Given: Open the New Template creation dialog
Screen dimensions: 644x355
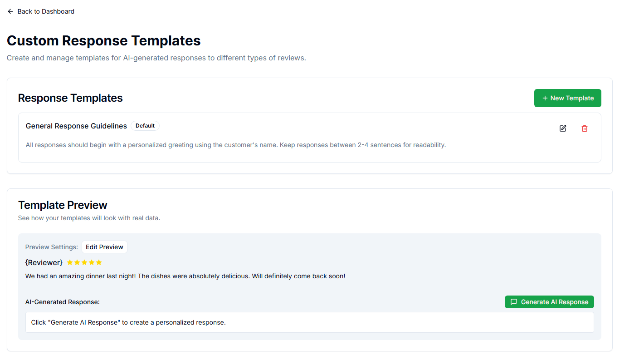Looking at the screenshot, I should point(567,98).
